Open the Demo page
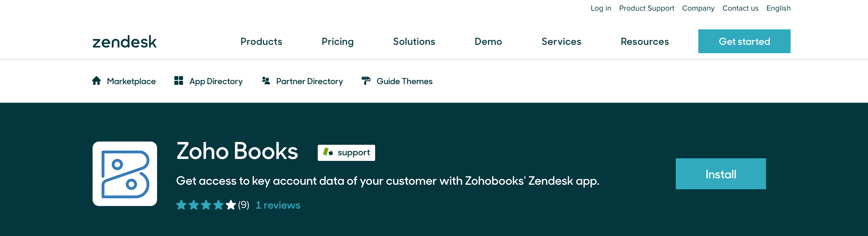This screenshot has height=236, width=868. pos(488,41)
